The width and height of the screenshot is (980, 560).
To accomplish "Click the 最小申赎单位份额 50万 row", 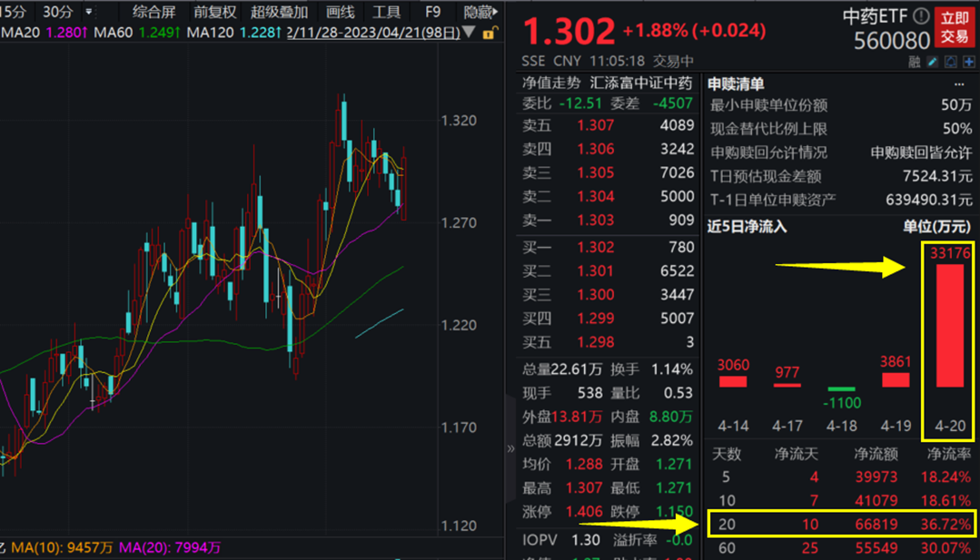I will pos(841,105).
